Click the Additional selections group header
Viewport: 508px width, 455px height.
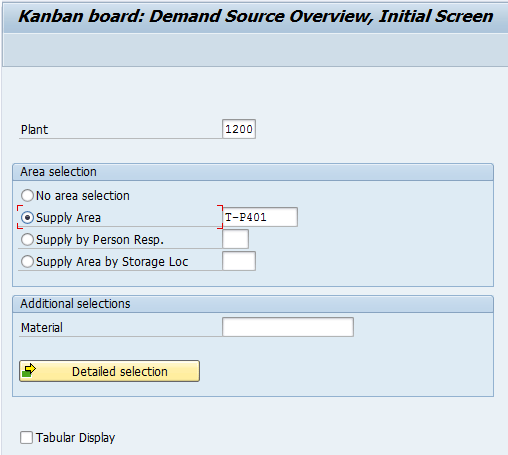(253, 304)
